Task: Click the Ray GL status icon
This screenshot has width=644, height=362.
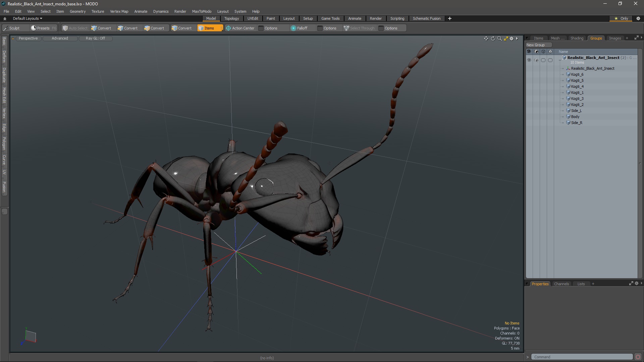Action: [95, 38]
